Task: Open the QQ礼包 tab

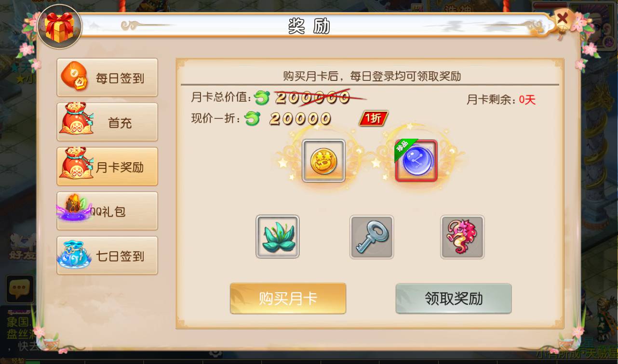Action: [x=107, y=211]
